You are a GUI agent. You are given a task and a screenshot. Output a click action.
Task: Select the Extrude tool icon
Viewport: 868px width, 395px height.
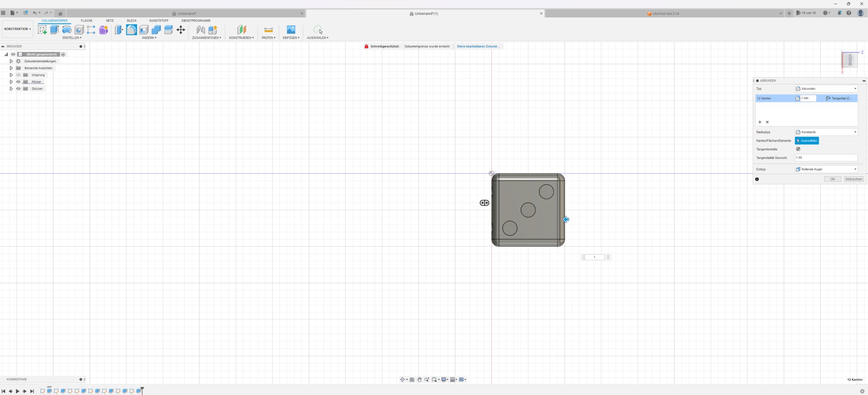coord(54,30)
